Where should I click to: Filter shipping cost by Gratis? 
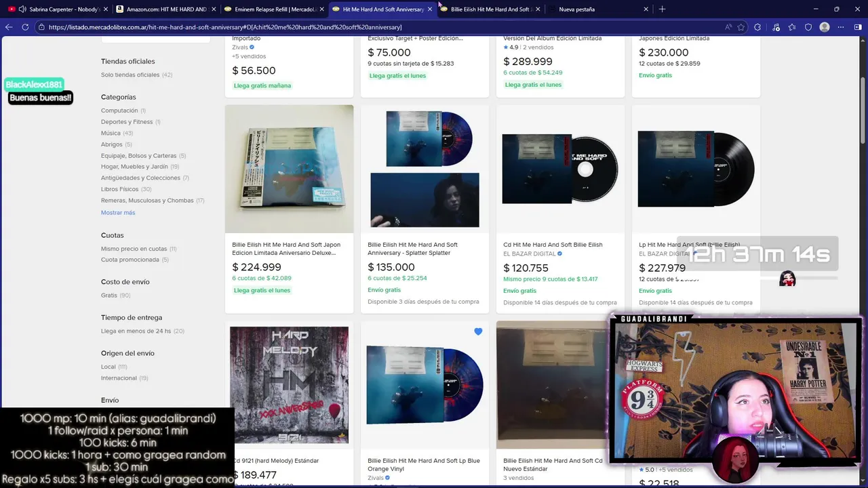click(115, 296)
